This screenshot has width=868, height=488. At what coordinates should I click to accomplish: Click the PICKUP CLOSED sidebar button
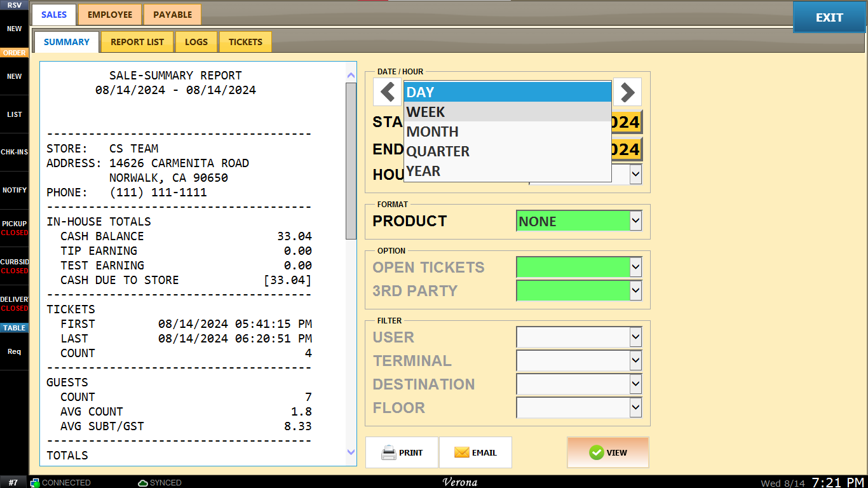click(x=14, y=228)
